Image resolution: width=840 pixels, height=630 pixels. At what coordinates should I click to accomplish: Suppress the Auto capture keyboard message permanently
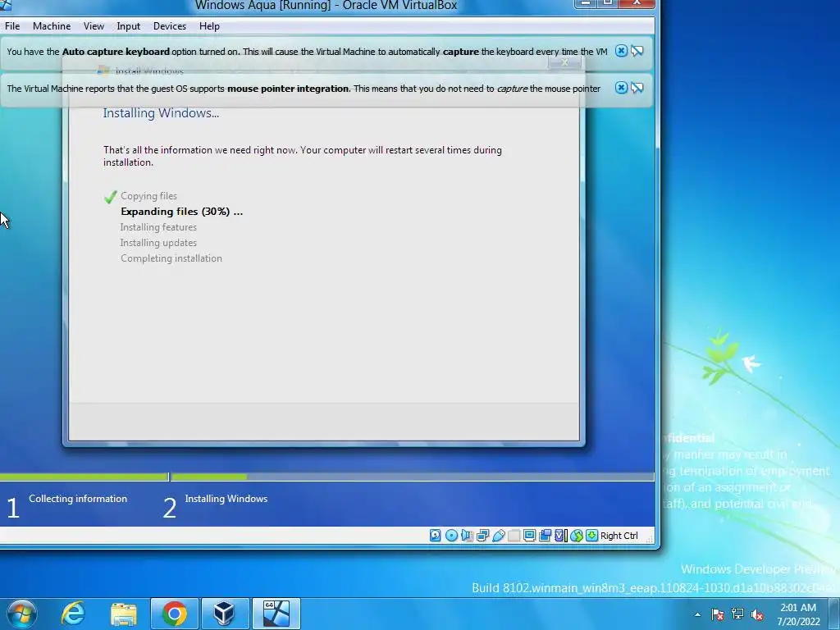pos(637,51)
